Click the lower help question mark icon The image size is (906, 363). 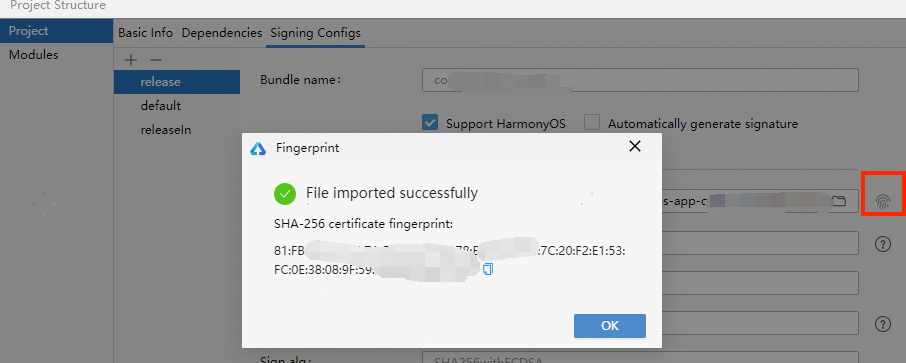pos(882,324)
